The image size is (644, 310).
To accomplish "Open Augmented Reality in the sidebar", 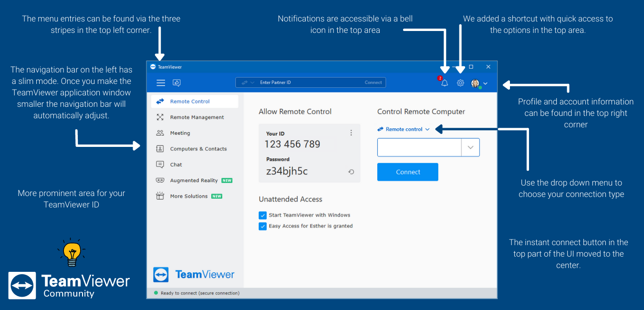I will click(x=195, y=180).
